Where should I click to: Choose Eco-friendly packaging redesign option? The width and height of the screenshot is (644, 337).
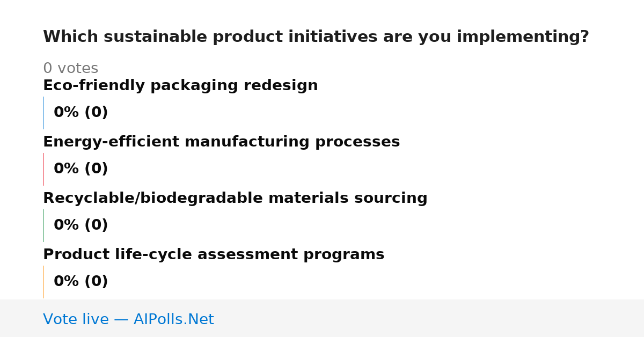pos(180,86)
